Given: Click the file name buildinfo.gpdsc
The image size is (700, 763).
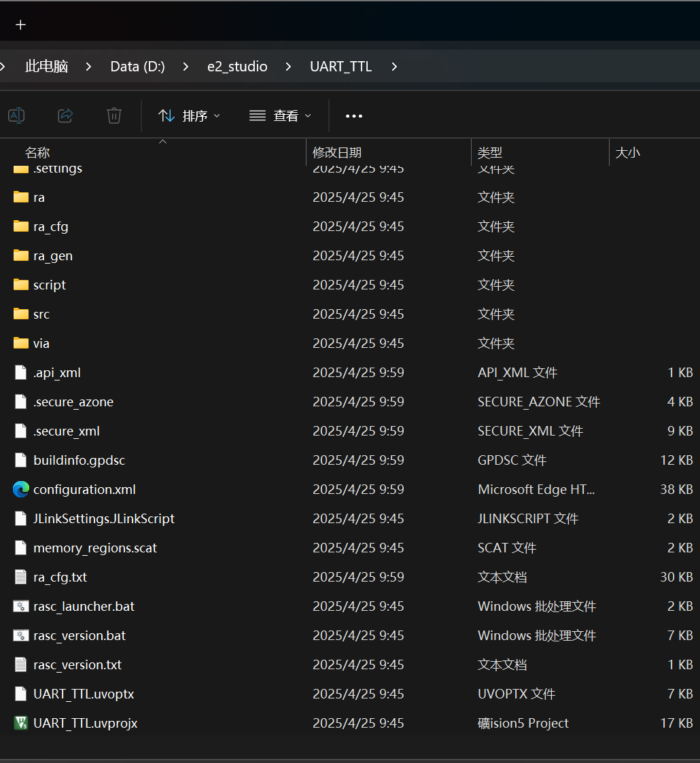Looking at the screenshot, I should 80,461.
